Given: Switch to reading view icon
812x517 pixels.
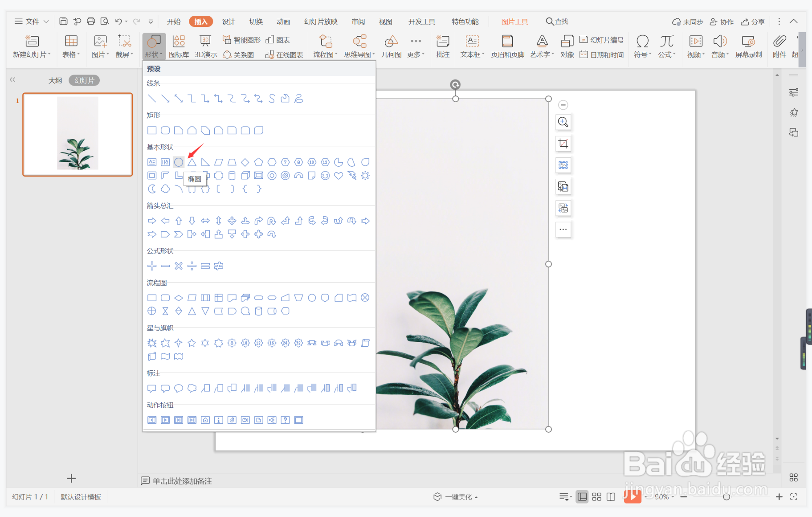Looking at the screenshot, I should (x=611, y=497).
